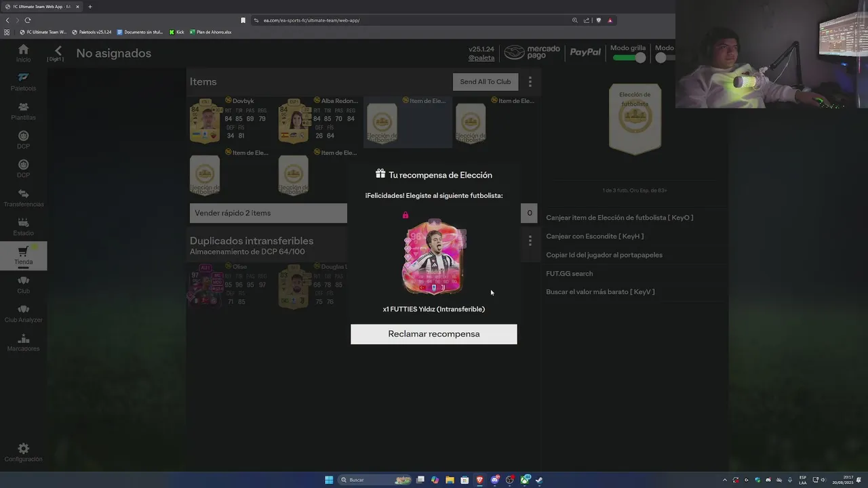Open the Documento sin título bookmark

tap(140, 32)
